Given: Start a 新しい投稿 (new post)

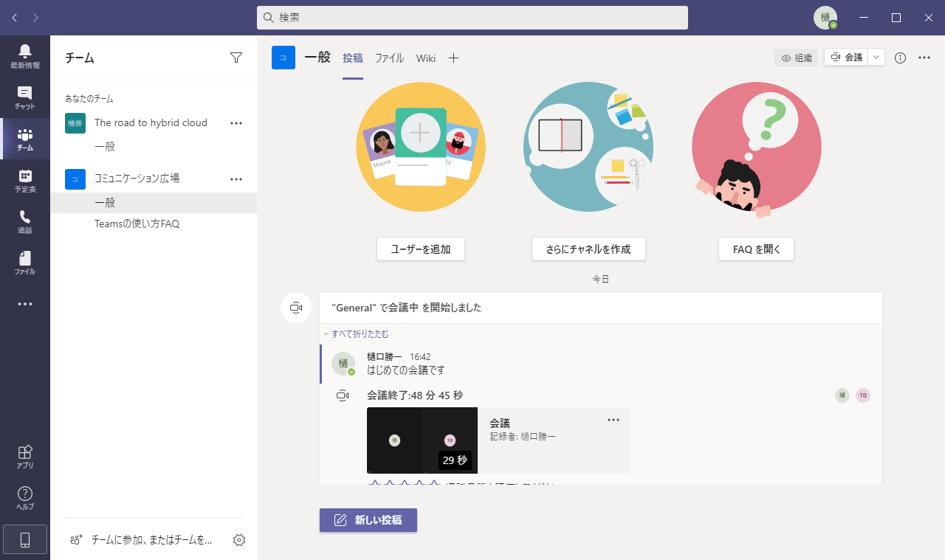Looking at the screenshot, I should (368, 520).
